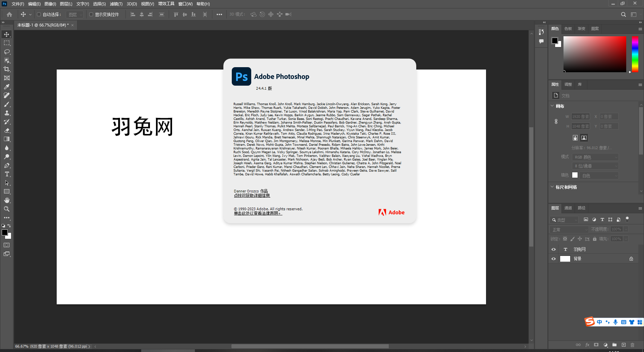Image resolution: width=644 pixels, height=352 pixels.
Task: Toggle Quick Mask mode icon
Action: [x=7, y=245]
